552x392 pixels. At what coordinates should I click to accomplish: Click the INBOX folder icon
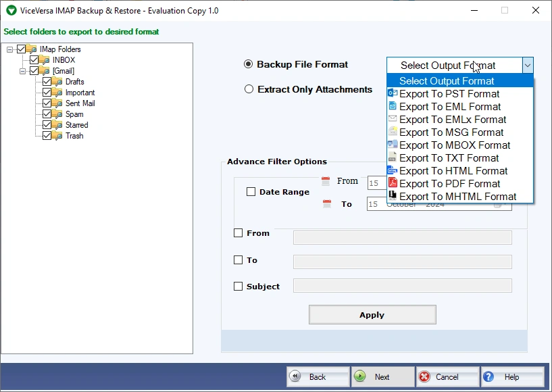pyautogui.click(x=44, y=60)
